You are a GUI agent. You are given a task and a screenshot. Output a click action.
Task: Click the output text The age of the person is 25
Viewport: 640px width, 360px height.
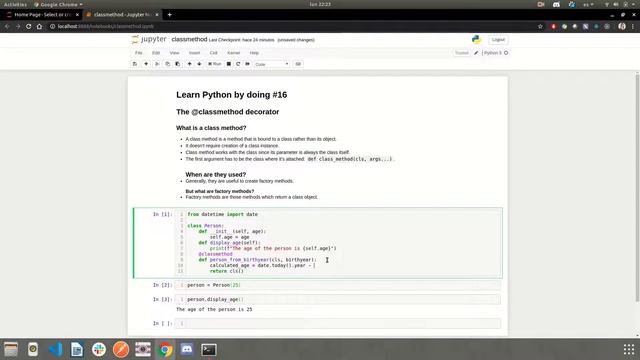pos(214,309)
